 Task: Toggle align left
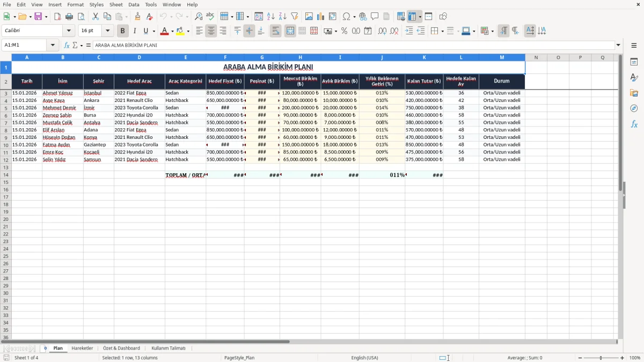[x=199, y=31]
